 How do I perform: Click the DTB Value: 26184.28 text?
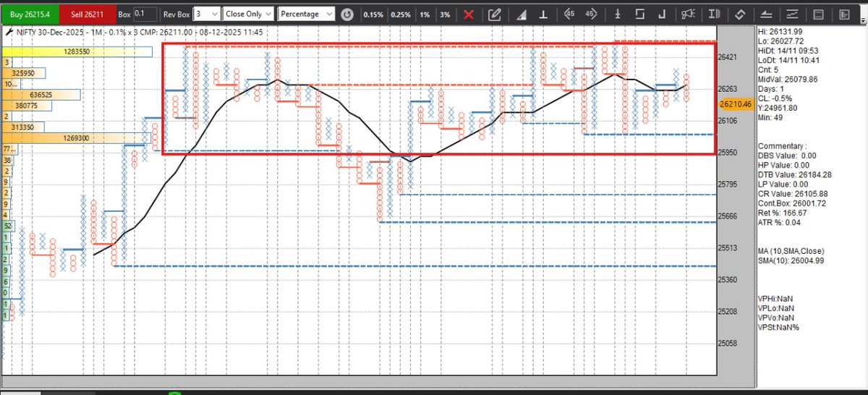(794, 174)
